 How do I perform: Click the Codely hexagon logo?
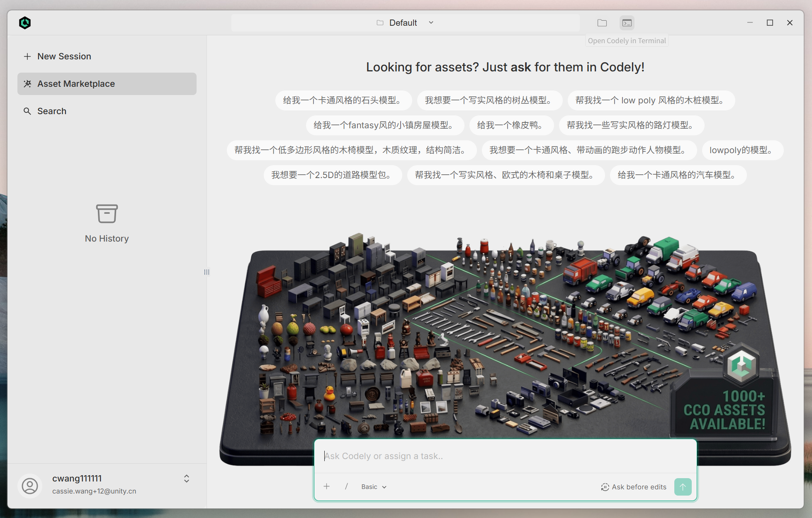click(25, 23)
